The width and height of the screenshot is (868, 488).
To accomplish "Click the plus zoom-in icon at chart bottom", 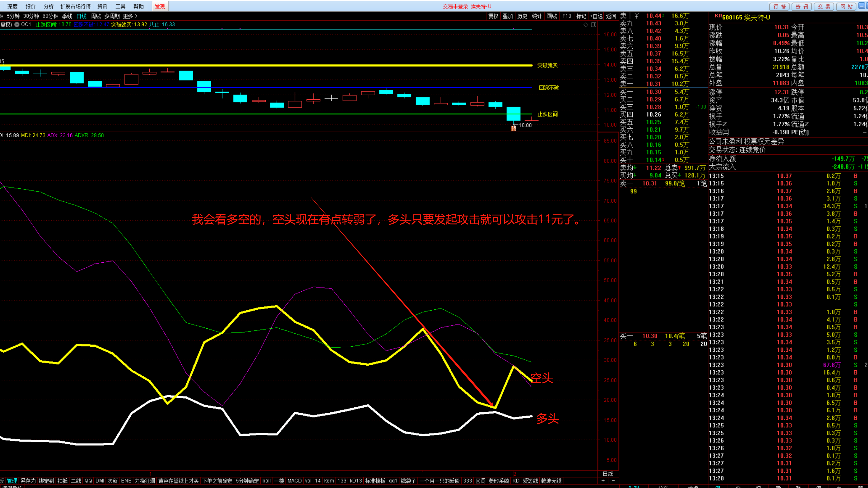I will coord(603,481).
